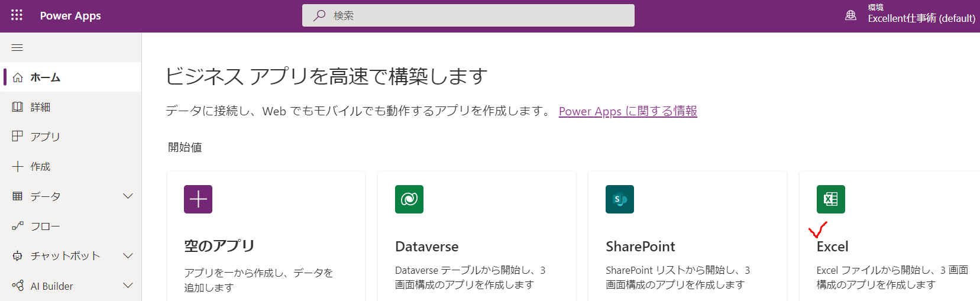Click the magnifier icon in search box
The height and width of the screenshot is (301, 980).
point(319,15)
